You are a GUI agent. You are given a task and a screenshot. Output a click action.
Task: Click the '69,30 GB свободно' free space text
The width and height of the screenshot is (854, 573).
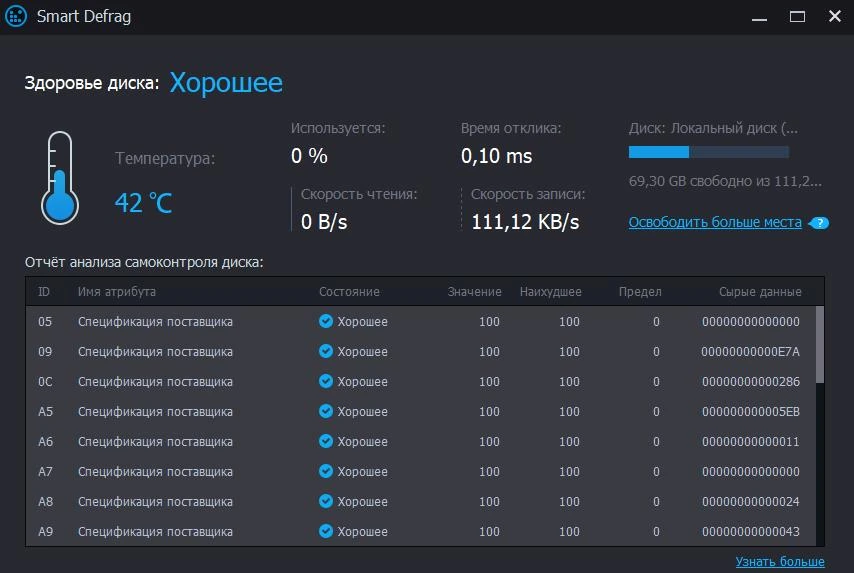coord(725,181)
